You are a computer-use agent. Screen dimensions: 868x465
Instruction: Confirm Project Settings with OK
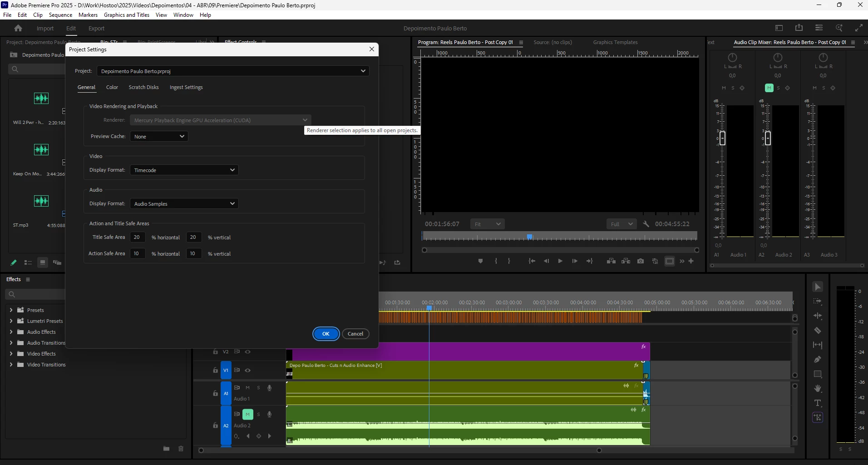326,334
